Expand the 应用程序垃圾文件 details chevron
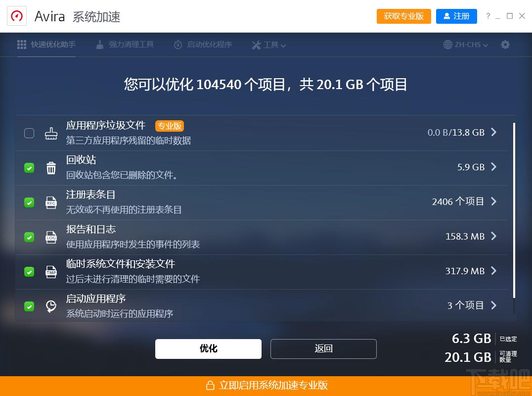Screen dimensions: 532x396 [494, 132]
